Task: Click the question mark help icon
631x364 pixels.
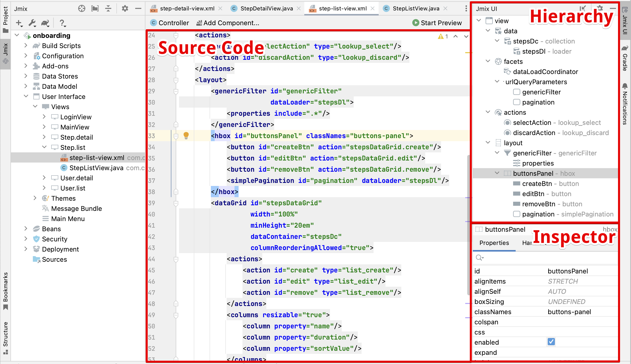Action: pyautogui.click(x=62, y=23)
